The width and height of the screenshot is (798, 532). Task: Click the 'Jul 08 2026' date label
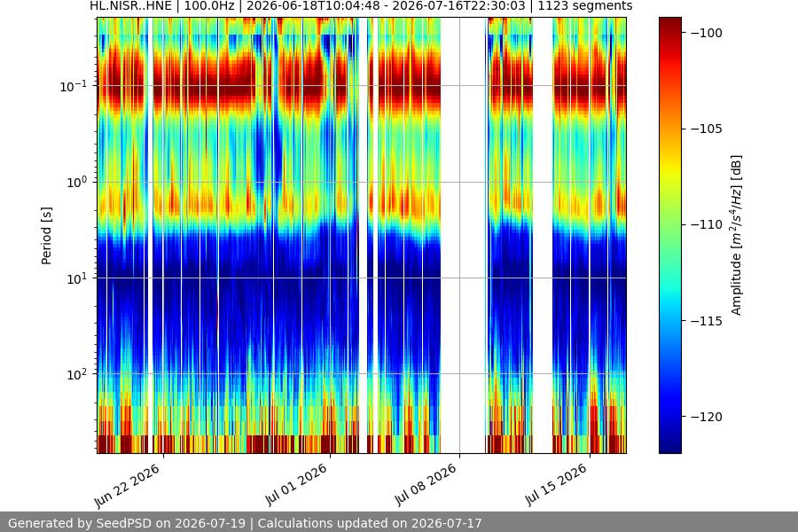[425, 485]
